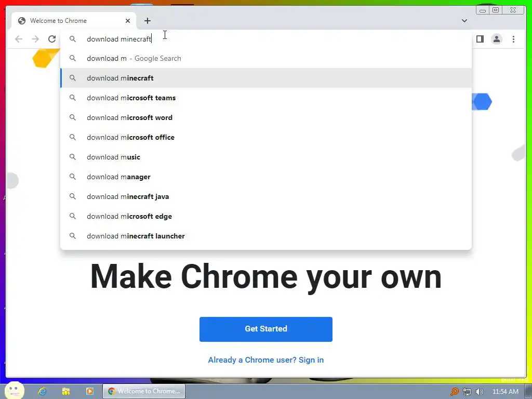The height and width of the screenshot is (399, 532).
Task: Choose the 'download manager' suggestion
Action: click(x=266, y=177)
